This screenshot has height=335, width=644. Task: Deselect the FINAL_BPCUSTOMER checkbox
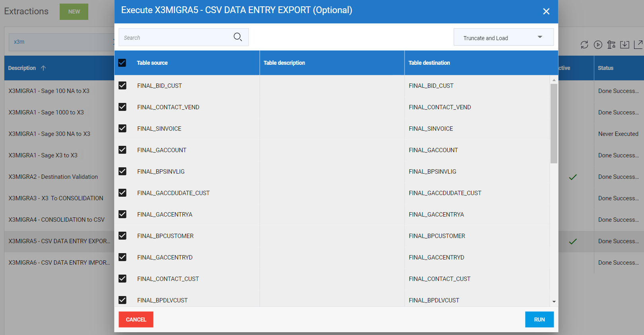point(123,236)
